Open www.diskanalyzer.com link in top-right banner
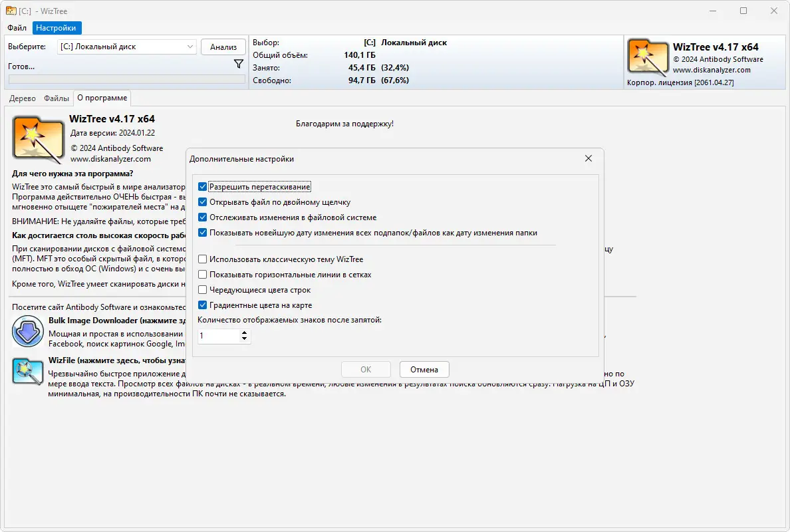The width and height of the screenshot is (790, 532). [712, 70]
